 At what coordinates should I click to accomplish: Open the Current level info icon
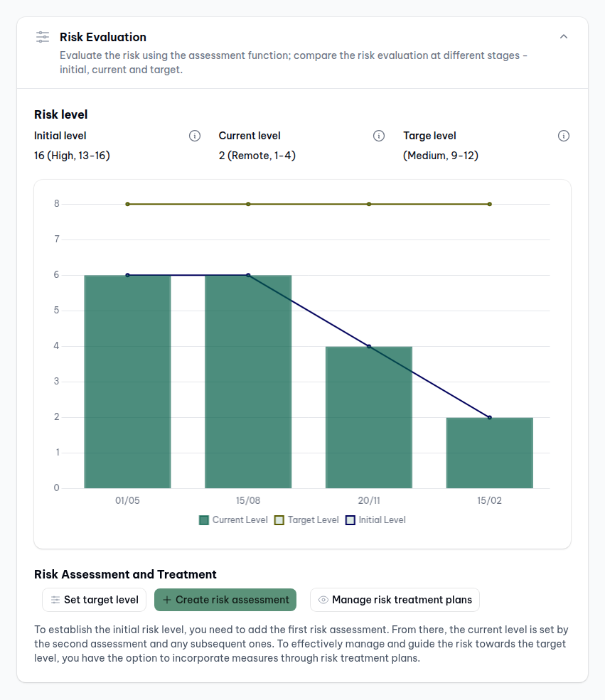pyautogui.click(x=379, y=136)
